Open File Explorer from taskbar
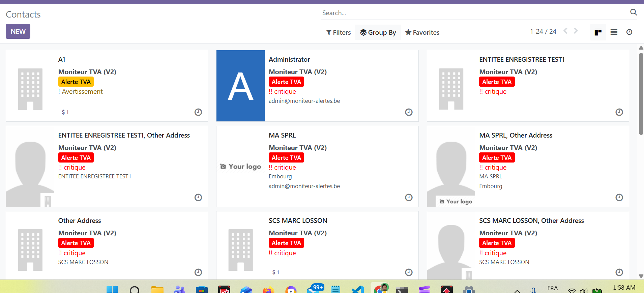 157,290
